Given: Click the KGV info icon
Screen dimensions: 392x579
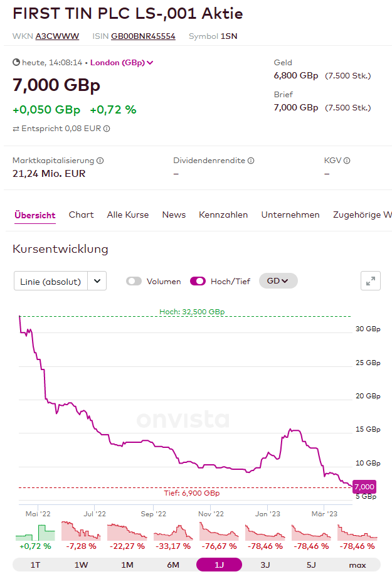Looking at the screenshot, I should click(x=347, y=161).
